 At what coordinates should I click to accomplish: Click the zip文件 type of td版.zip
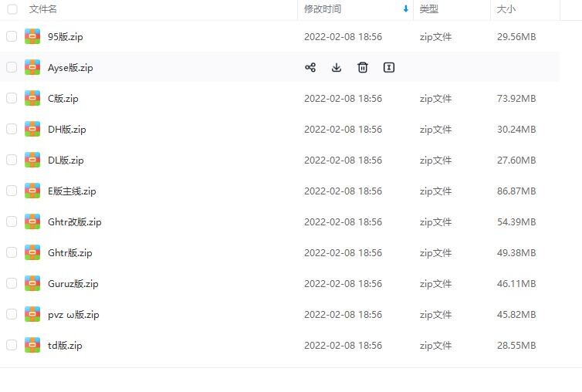[x=436, y=345]
